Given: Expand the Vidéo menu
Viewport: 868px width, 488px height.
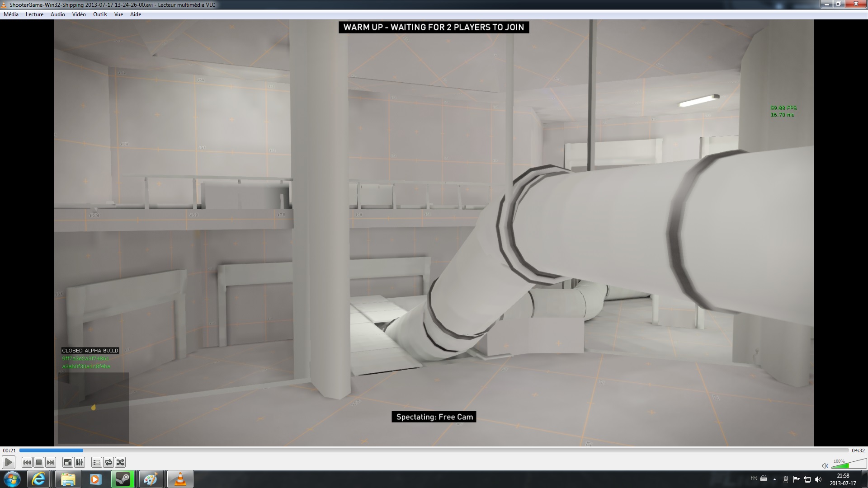Looking at the screenshot, I should tap(79, 14).
